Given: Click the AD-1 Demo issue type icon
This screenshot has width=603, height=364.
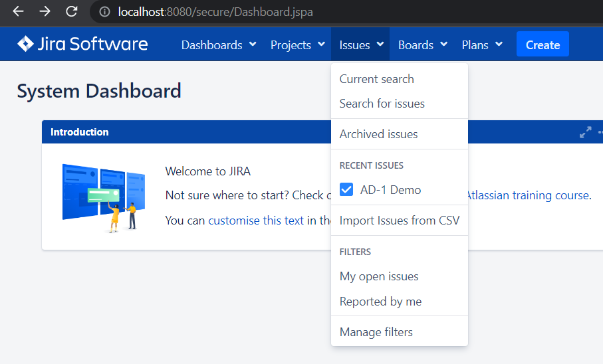Looking at the screenshot, I should click(346, 189).
